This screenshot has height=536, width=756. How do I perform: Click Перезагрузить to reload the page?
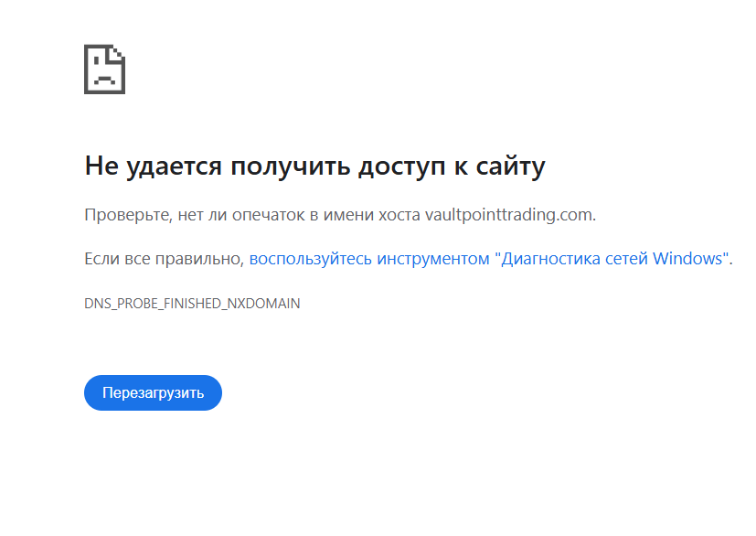tap(153, 392)
